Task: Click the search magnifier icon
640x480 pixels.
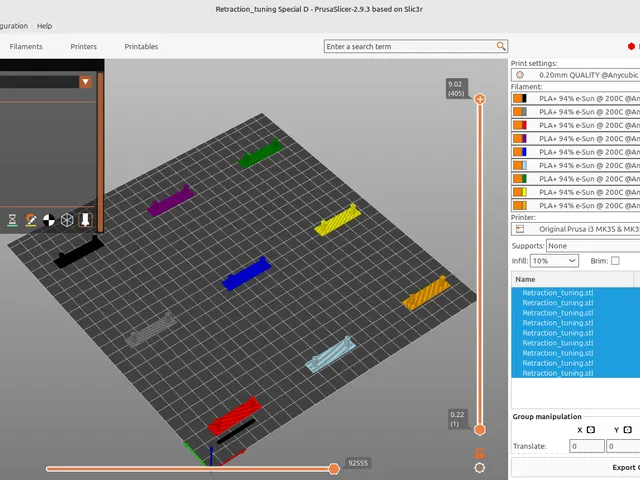Action: [x=501, y=46]
